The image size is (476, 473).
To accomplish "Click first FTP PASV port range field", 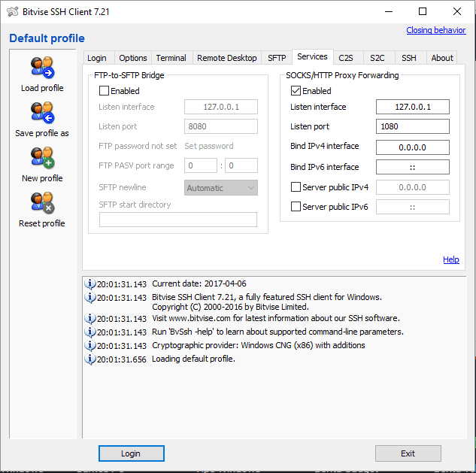I will 201,165.
